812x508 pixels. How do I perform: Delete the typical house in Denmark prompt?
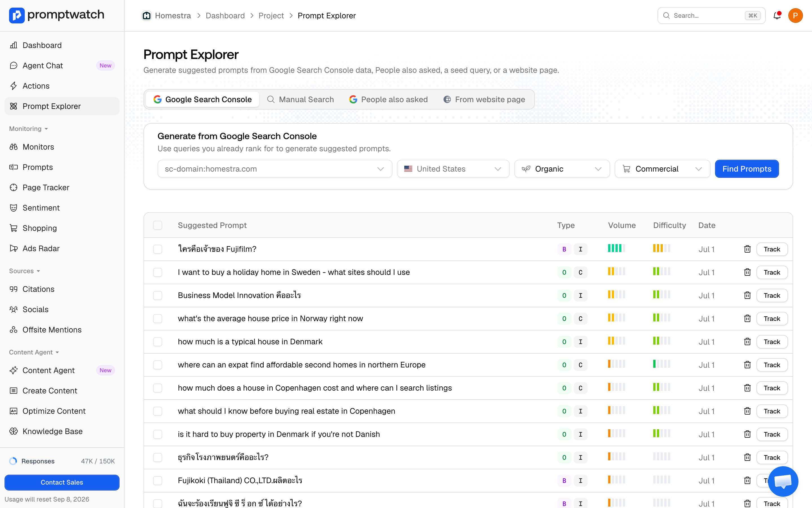pos(747,342)
